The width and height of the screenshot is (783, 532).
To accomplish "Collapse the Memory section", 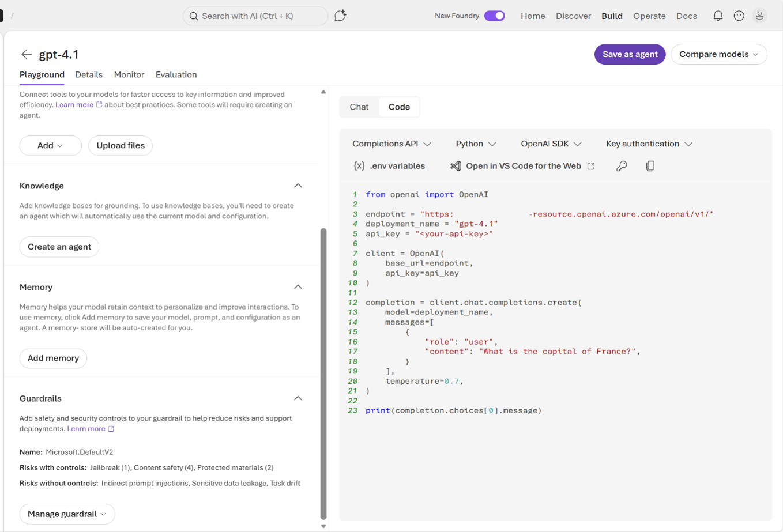I will 298,287.
